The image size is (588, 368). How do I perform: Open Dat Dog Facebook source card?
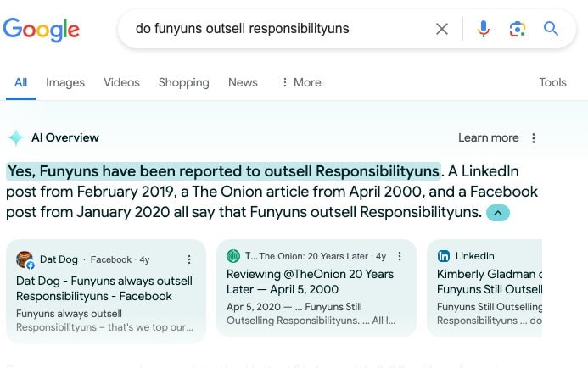click(x=106, y=291)
